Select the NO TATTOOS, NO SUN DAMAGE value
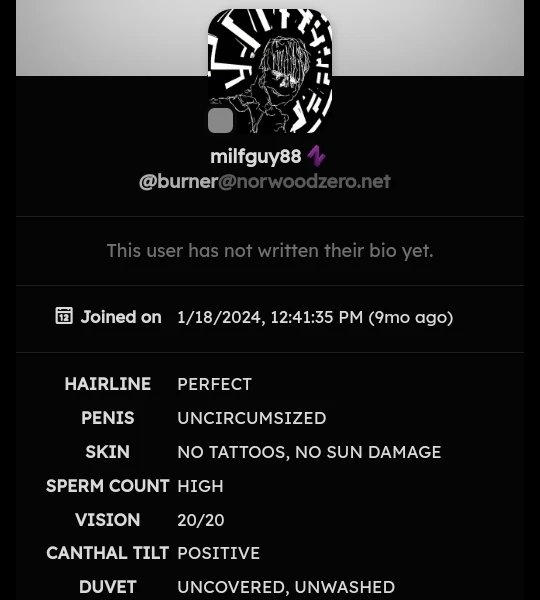Image resolution: width=540 pixels, height=600 pixels. 309,452
